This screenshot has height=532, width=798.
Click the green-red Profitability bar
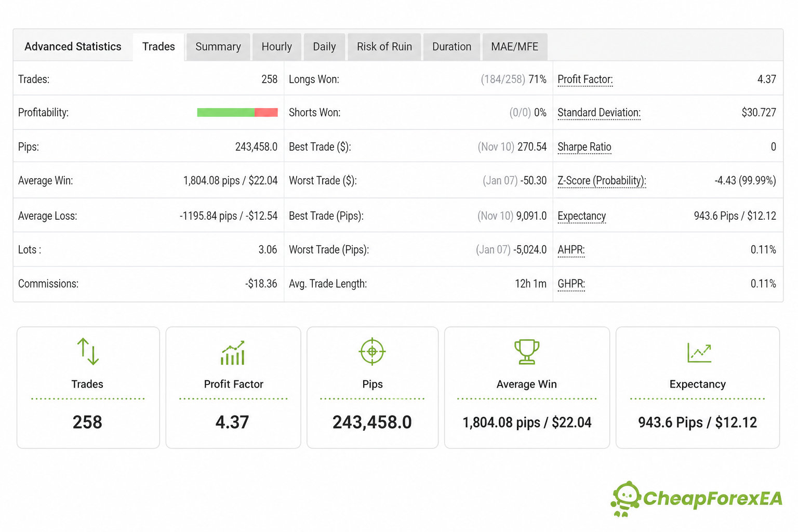click(x=237, y=112)
